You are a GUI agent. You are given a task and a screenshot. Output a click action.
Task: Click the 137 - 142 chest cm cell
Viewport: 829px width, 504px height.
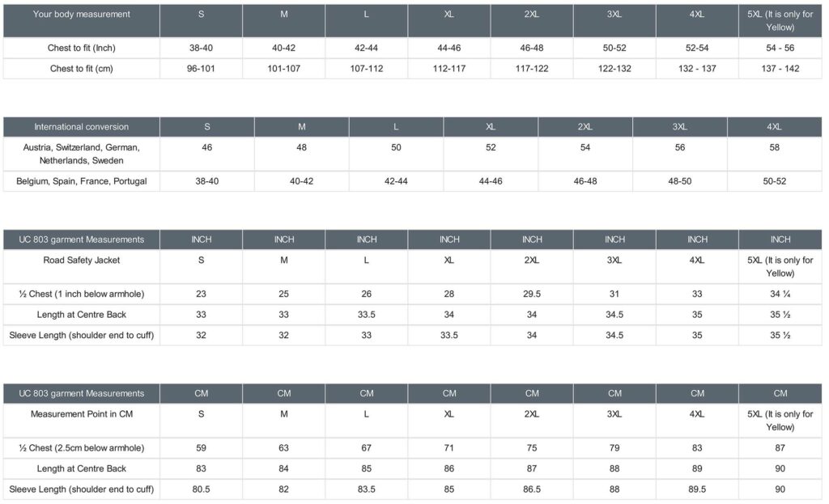pos(780,69)
